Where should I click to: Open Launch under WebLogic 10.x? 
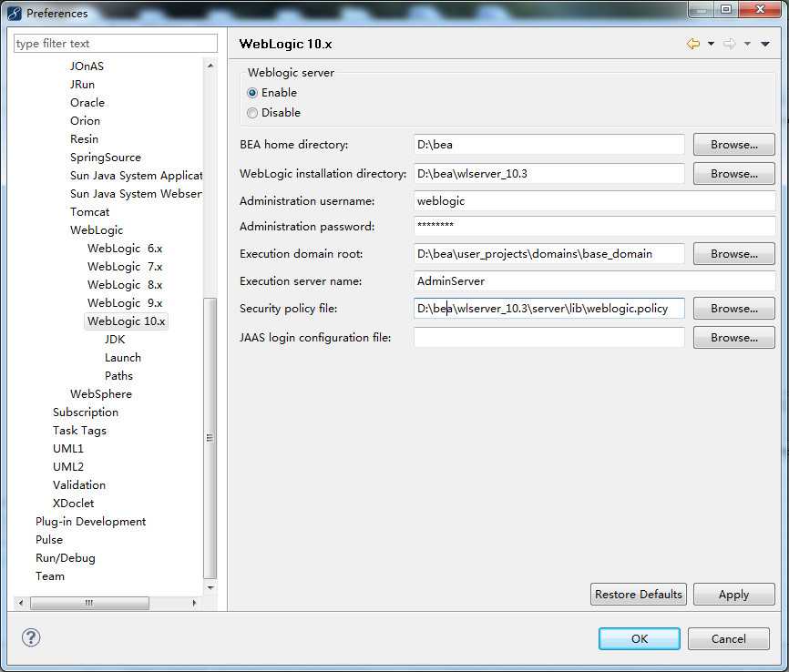[123, 358]
